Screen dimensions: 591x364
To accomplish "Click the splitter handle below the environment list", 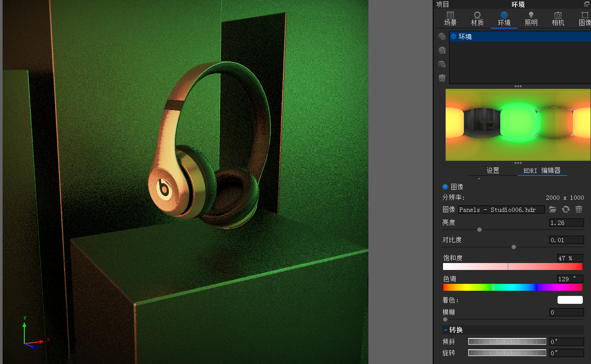I will pyautogui.click(x=518, y=86).
